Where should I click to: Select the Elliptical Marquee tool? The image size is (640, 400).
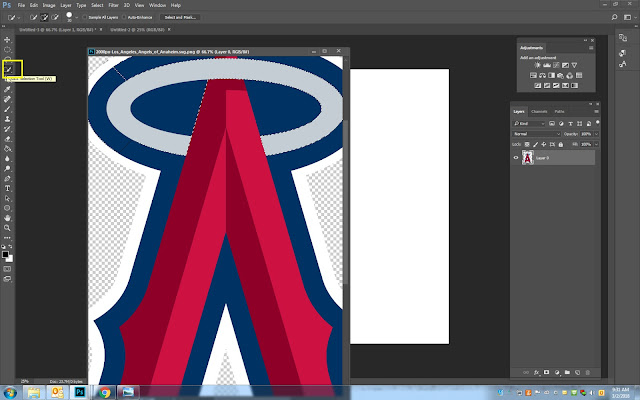7,50
